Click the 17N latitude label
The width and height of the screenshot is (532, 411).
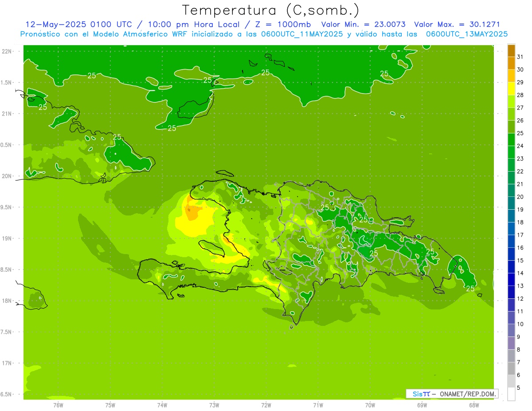click(7, 363)
